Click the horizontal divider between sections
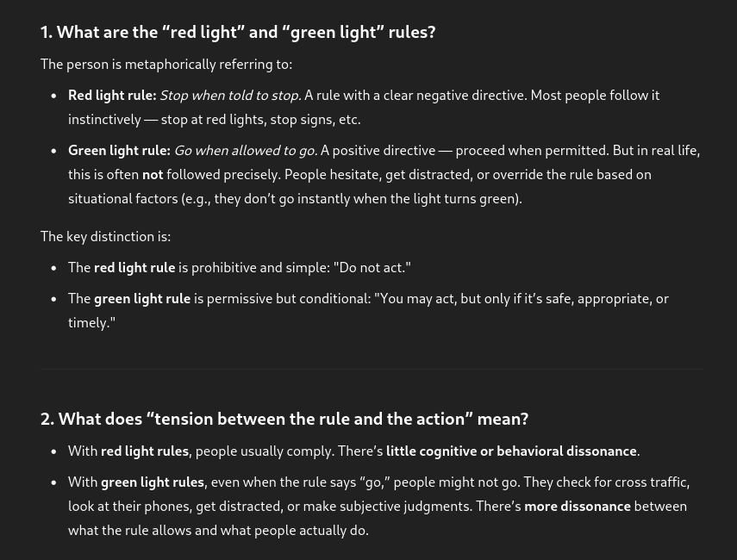Image resolution: width=737 pixels, height=560 pixels. [372, 370]
